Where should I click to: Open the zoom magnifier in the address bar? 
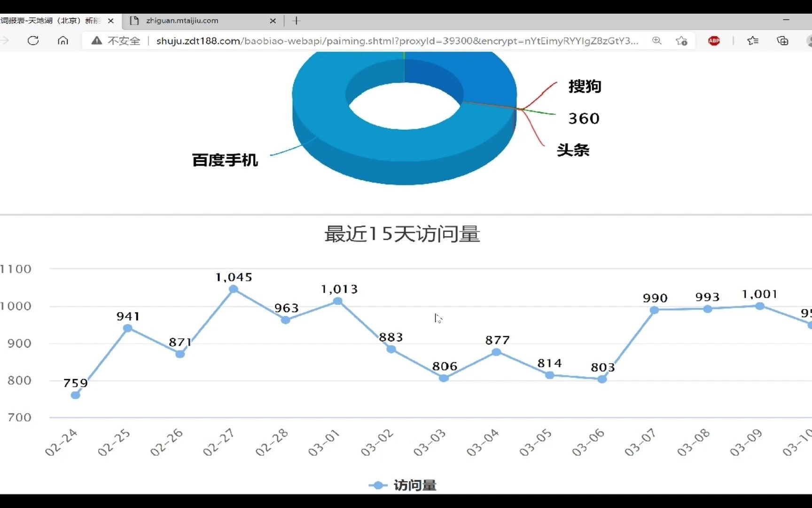click(x=657, y=41)
